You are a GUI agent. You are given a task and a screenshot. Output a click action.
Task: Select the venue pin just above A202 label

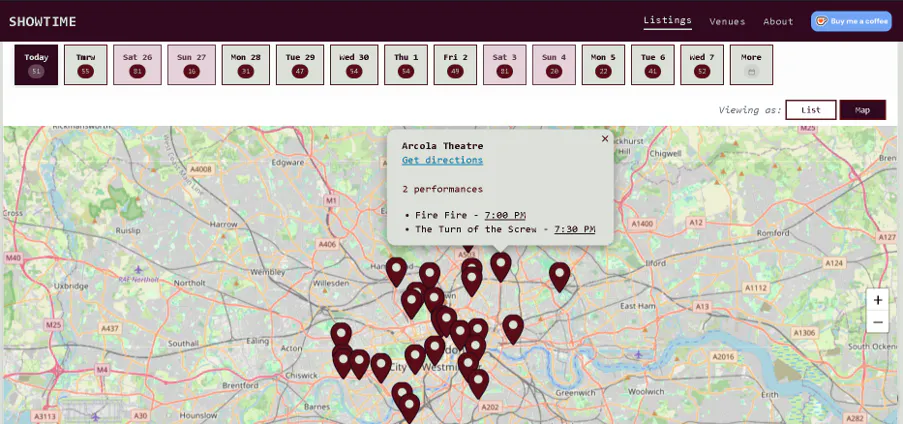tap(478, 384)
